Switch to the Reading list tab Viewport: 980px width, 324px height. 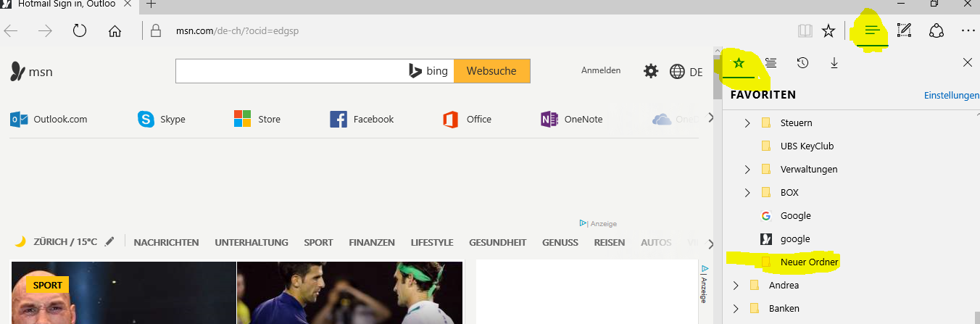[771, 63]
